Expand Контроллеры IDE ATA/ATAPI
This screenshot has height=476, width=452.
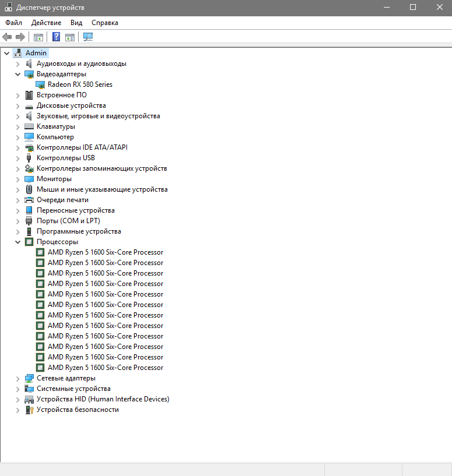tap(17, 148)
